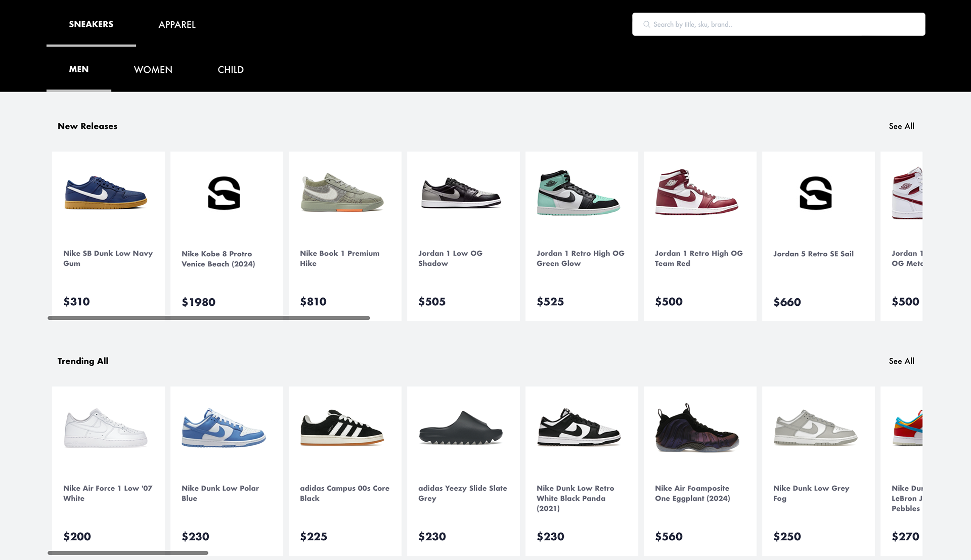Image resolution: width=971 pixels, height=560 pixels.
Task: Select the Women category tab
Action: point(153,70)
